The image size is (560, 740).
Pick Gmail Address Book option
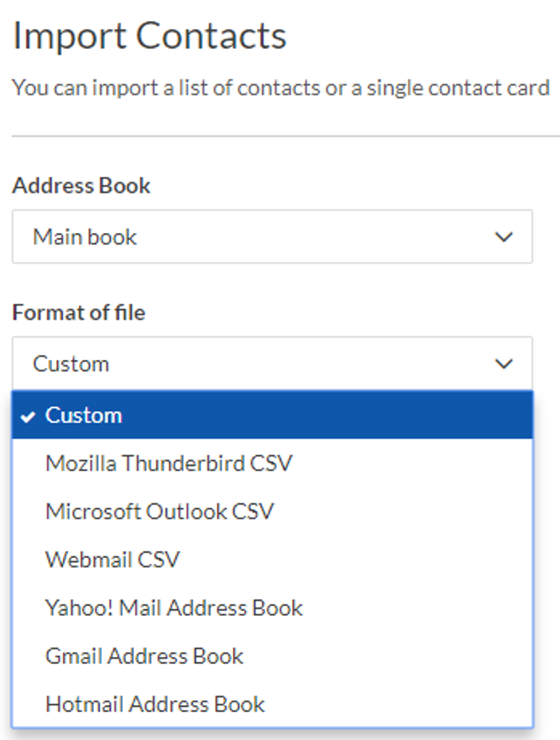tap(272, 656)
